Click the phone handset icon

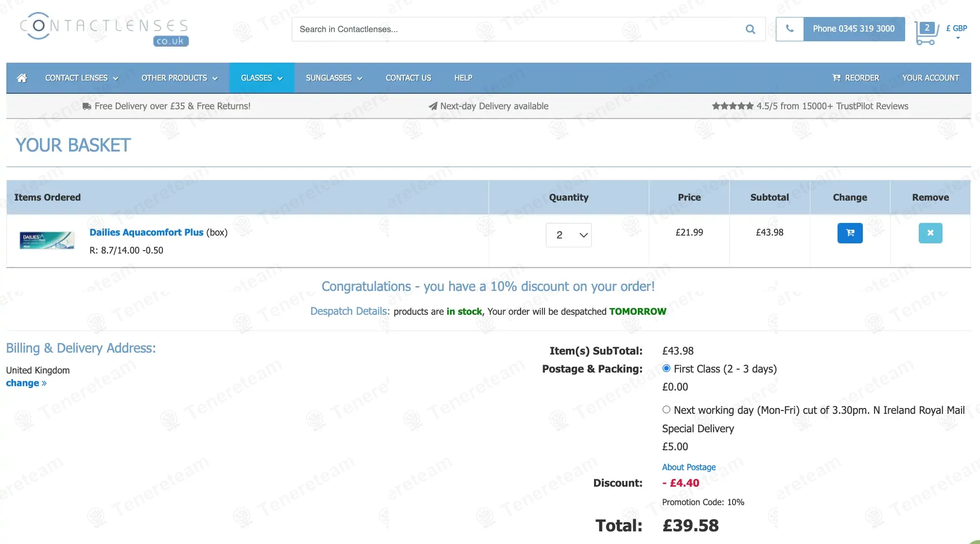pos(789,29)
